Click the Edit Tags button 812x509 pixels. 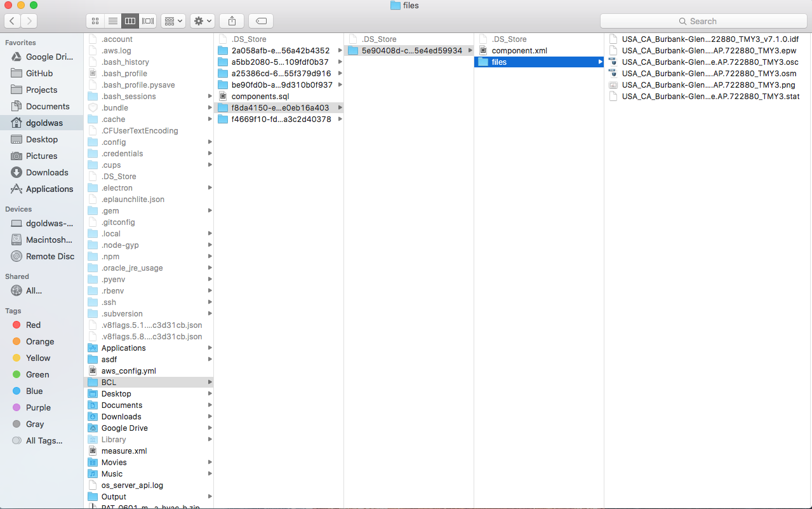pyautogui.click(x=260, y=21)
